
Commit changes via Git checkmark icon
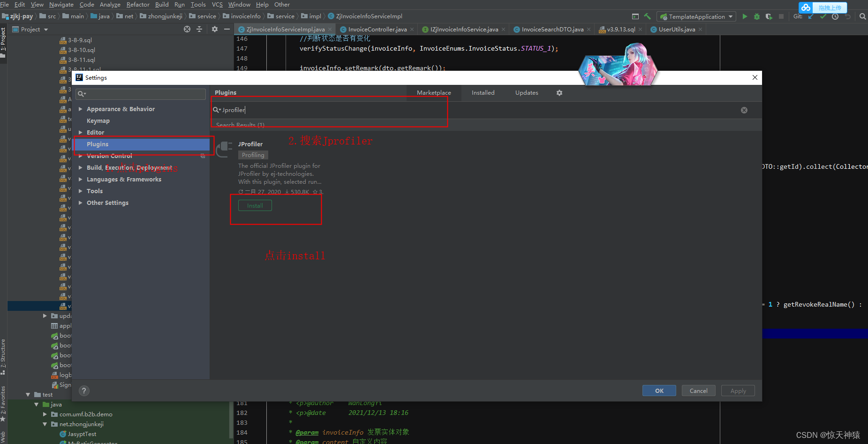tap(823, 16)
